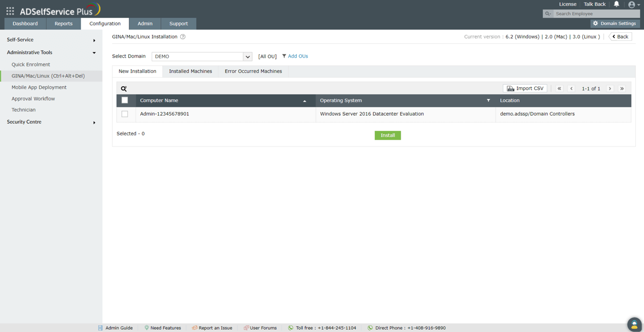Click the Selected - 0 counter text
Image resolution: width=644 pixels, height=332 pixels.
click(131, 134)
